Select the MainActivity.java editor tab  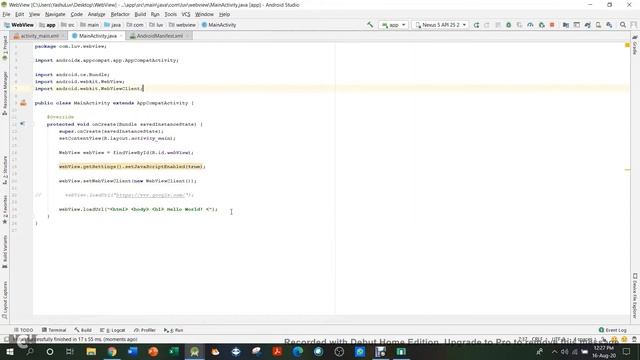(97, 36)
